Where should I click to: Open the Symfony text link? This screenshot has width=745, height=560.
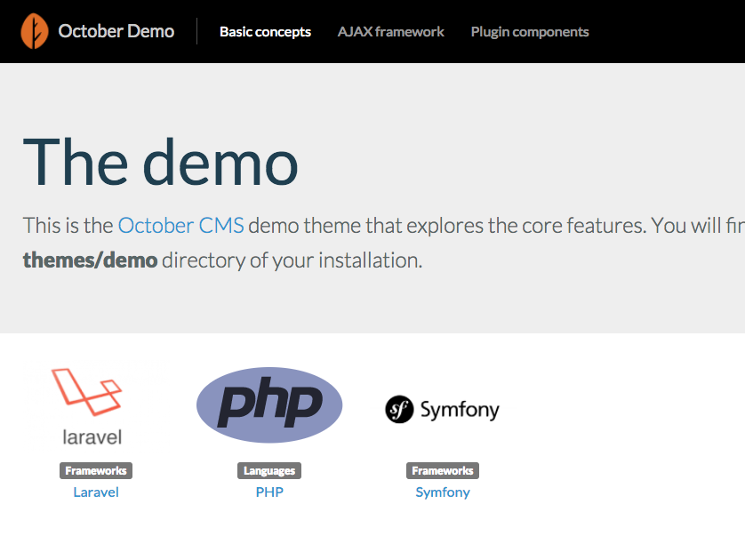(x=443, y=492)
